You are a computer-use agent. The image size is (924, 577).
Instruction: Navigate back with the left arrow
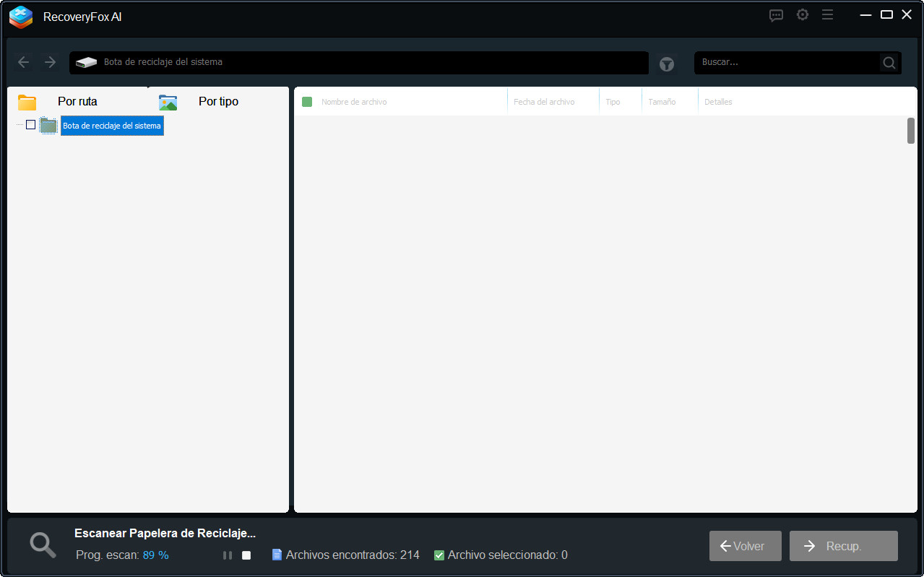[24, 62]
